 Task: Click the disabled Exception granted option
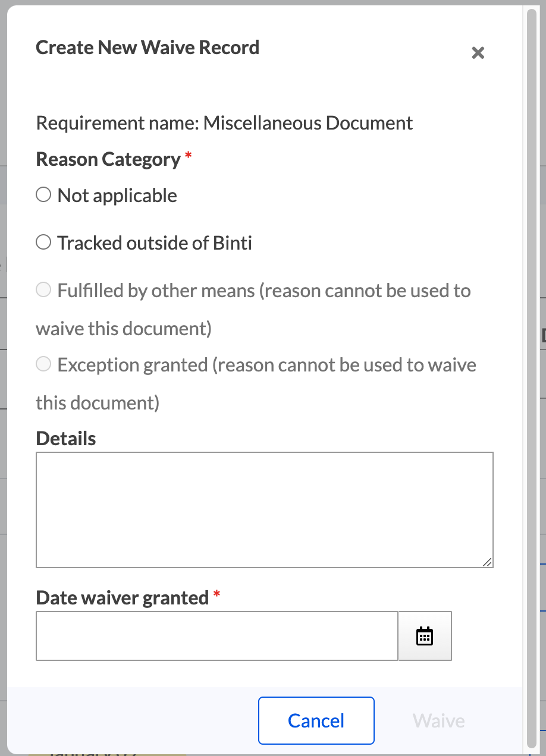[x=43, y=364]
